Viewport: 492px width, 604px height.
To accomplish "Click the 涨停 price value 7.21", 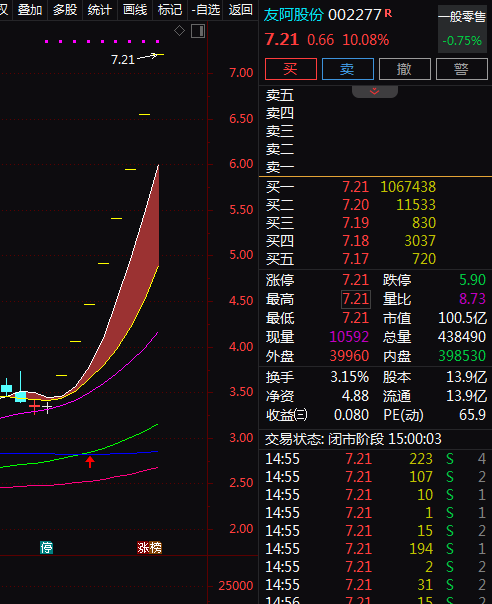I will (356, 280).
